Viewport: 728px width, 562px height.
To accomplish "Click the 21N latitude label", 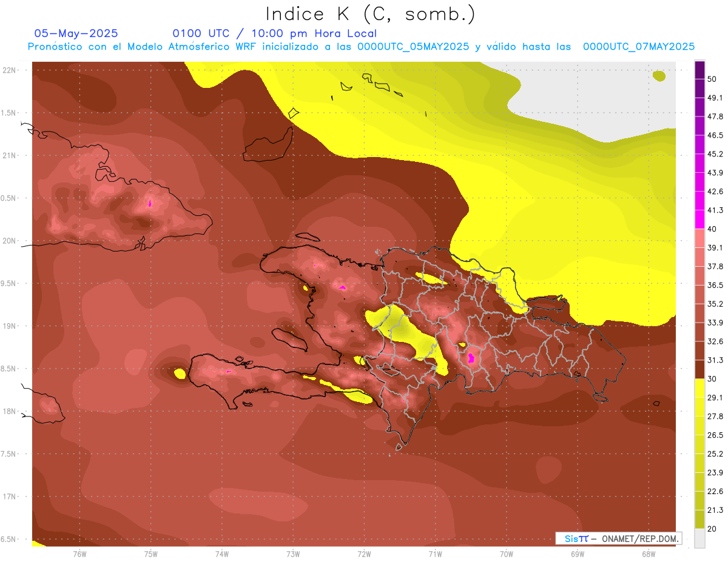I will point(10,155).
